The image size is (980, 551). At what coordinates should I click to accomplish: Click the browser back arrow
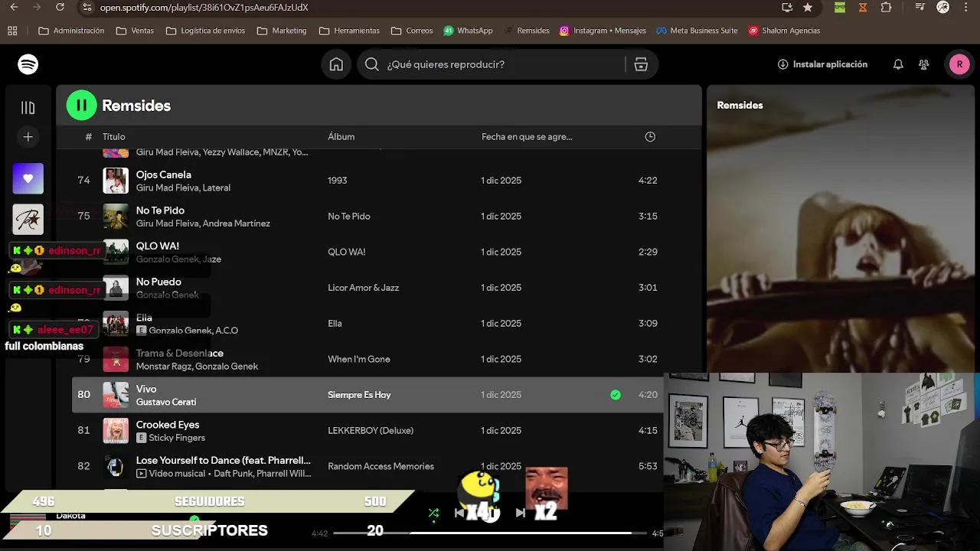coord(14,8)
